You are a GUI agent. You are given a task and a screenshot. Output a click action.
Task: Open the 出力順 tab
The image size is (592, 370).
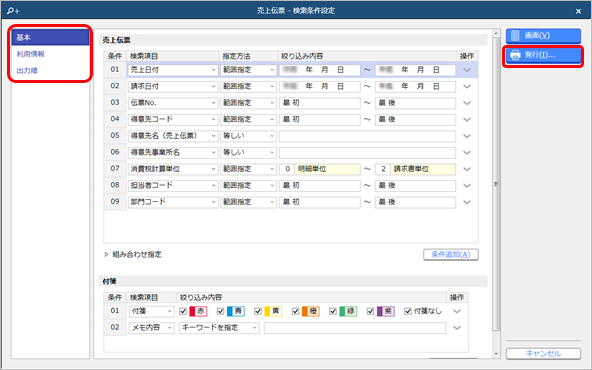pyautogui.click(x=27, y=71)
